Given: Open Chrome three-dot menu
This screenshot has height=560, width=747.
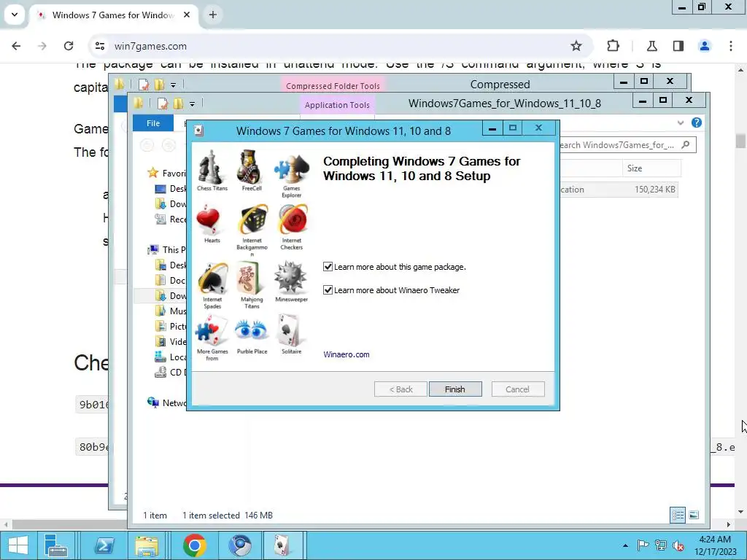Looking at the screenshot, I should tap(731, 46).
